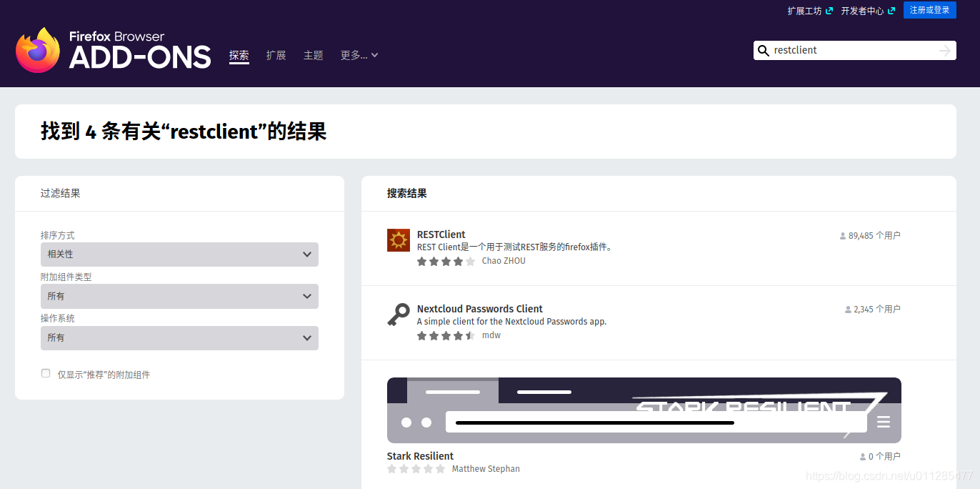Switch to the 扩展 tab

click(x=276, y=55)
